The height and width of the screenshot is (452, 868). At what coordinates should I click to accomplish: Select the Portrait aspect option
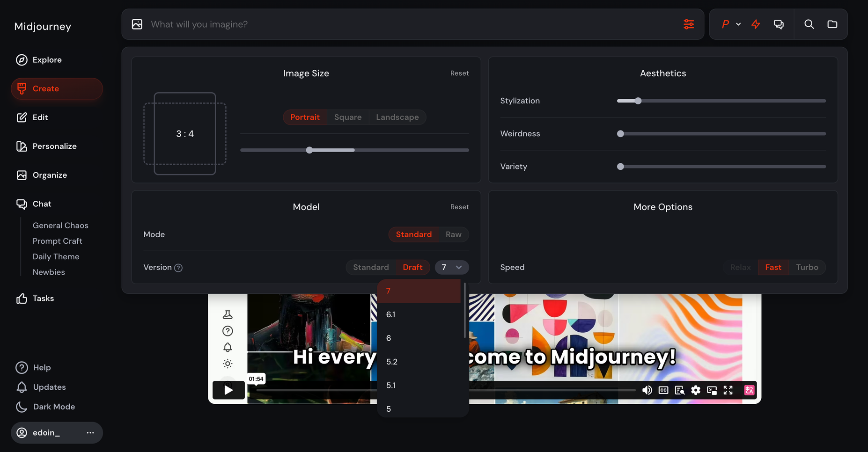click(x=305, y=117)
